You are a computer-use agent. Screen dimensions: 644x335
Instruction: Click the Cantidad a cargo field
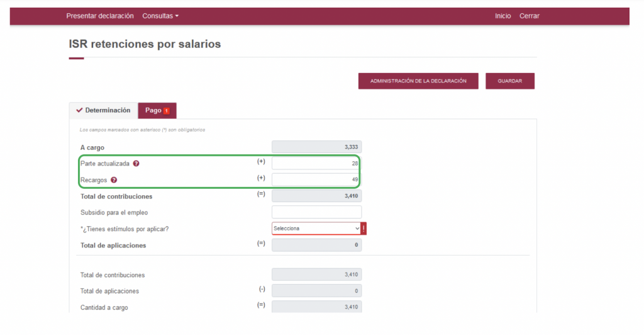click(316, 307)
